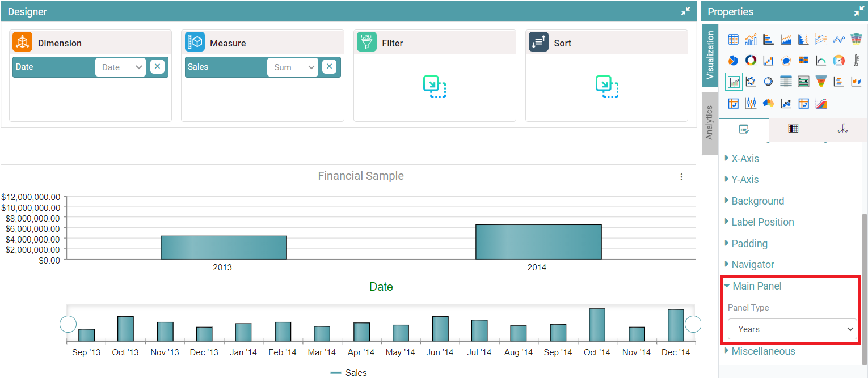Image resolution: width=868 pixels, height=378 pixels.
Task: Expand the Navigator properties section
Action: click(752, 265)
